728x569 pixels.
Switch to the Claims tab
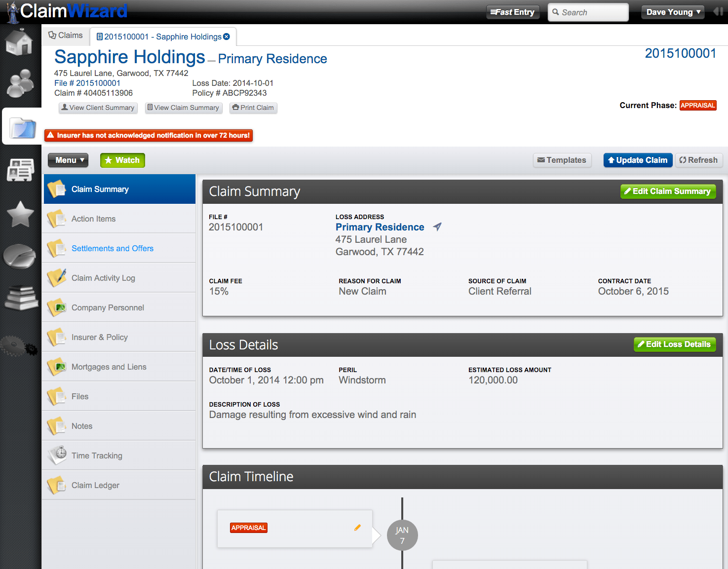coord(65,35)
